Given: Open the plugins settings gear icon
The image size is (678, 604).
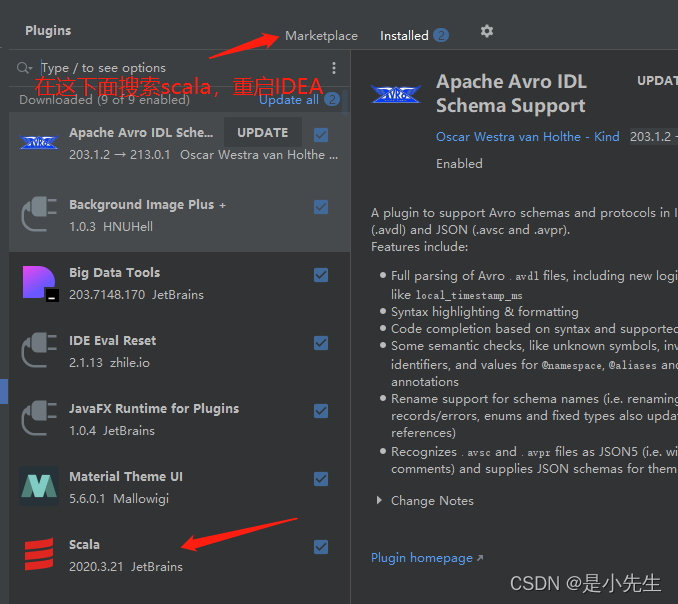Looking at the screenshot, I should [487, 31].
